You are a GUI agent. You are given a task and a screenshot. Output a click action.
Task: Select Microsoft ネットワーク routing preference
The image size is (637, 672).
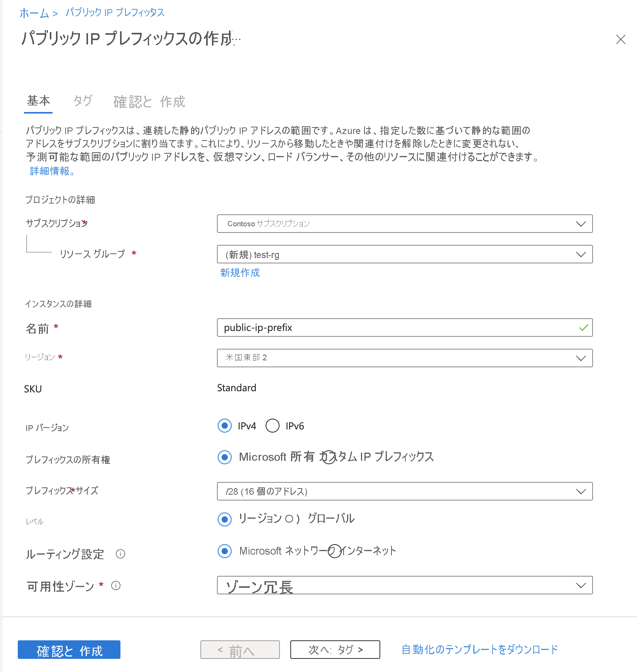point(225,551)
